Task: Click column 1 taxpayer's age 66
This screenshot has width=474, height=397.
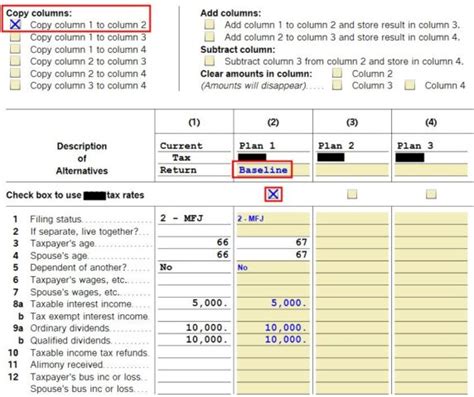Action: (222, 242)
